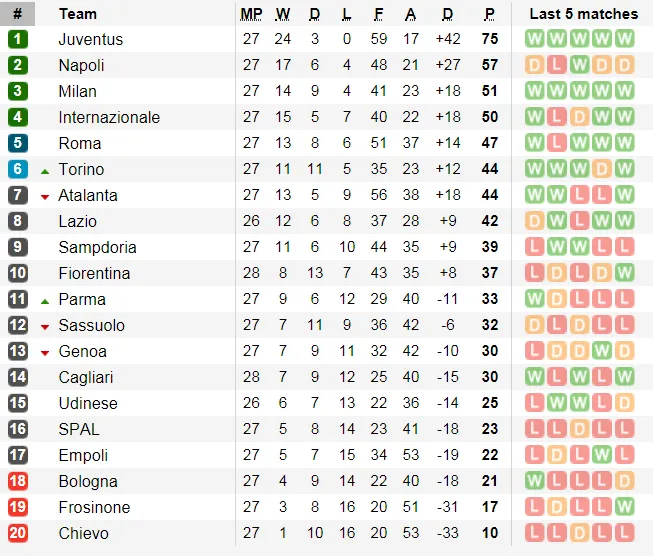This screenshot has height=556, width=653.
Task: Sort the table by P points header
Action: coord(489,14)
